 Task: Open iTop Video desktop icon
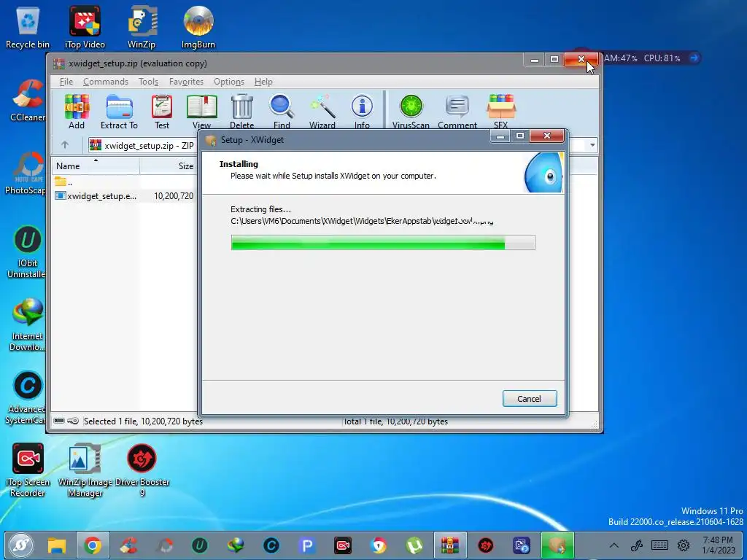point(85,28)
